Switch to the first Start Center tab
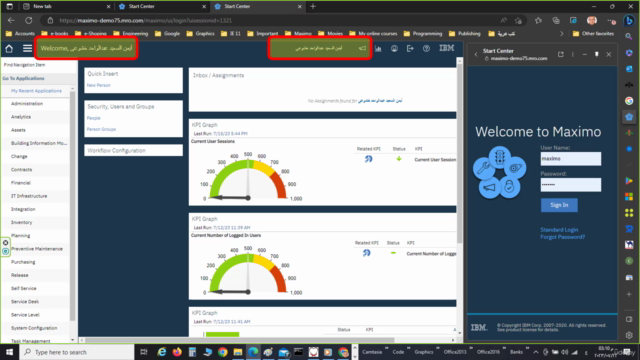640x360 pixels. point(161,7)
